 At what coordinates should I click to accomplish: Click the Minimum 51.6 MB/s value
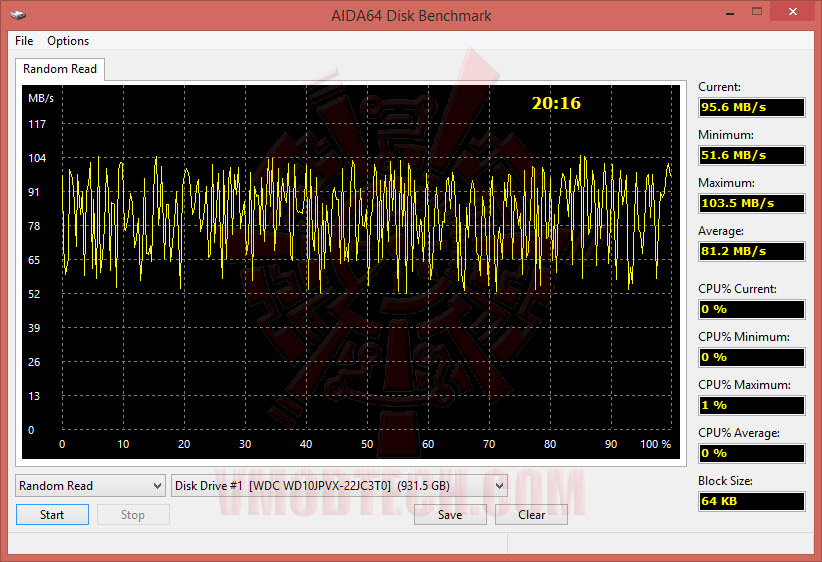[x=751, y=155]
